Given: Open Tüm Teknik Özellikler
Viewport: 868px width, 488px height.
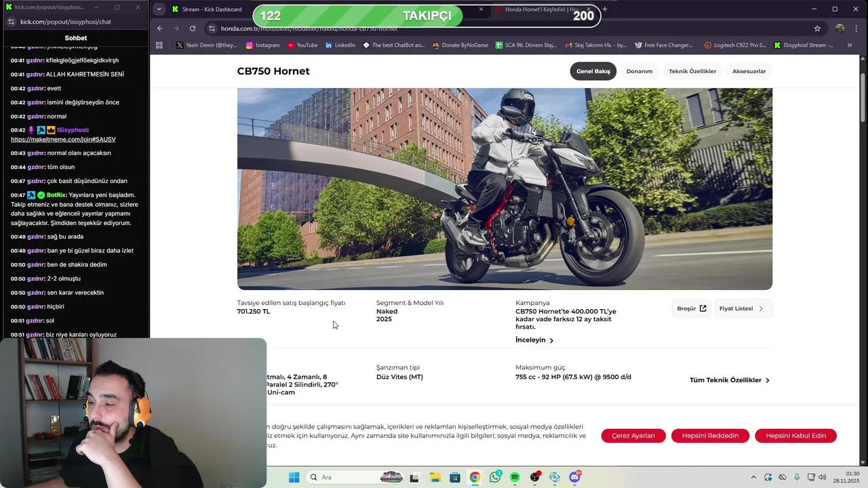Looking at the screenshot, I should coord(730,380).
